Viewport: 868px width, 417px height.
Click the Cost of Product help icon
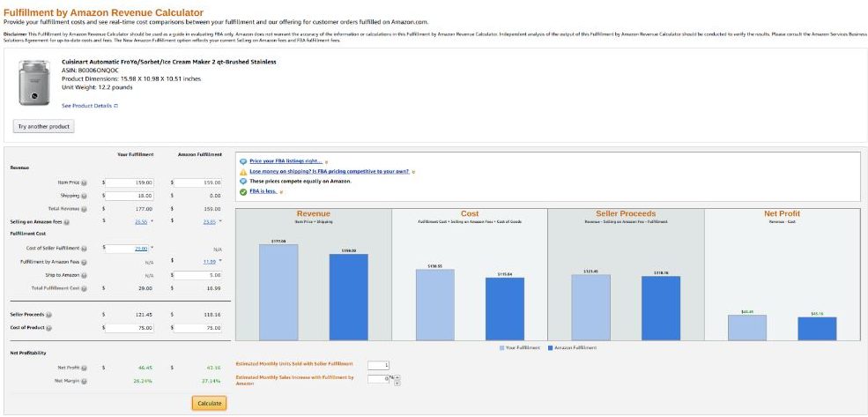pyautogui.click(x=48, y=328)
